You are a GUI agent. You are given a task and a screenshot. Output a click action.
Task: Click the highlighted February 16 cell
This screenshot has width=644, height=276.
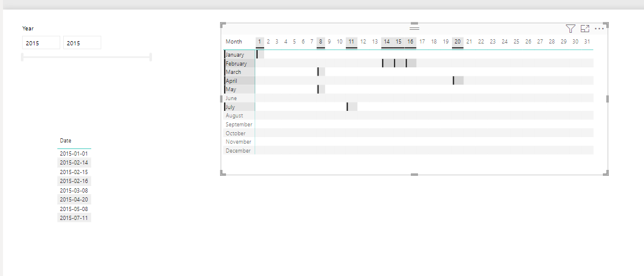411,63
